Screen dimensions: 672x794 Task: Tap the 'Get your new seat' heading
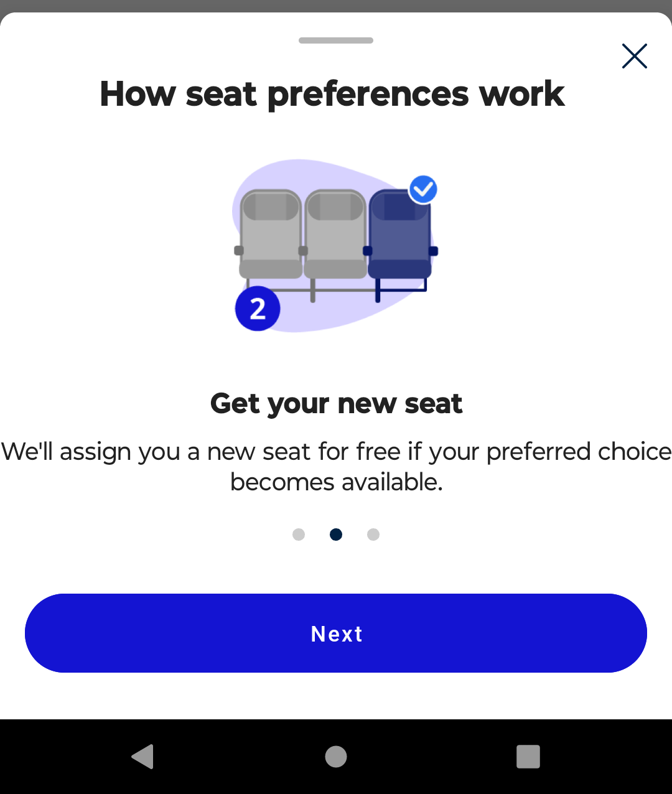coord(336,403)
